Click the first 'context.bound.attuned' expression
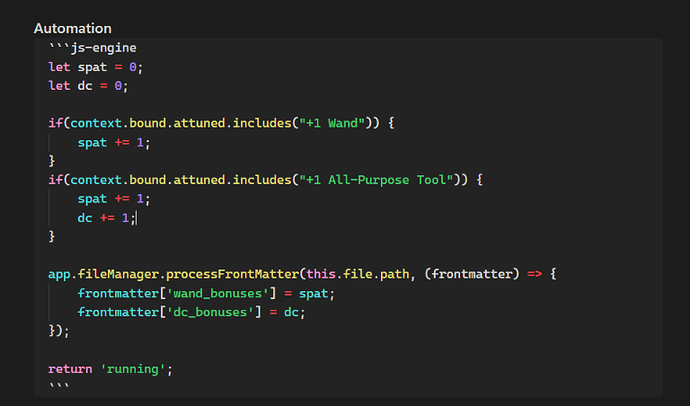This screenshot has height=406, width=690. [x=147, y=123]
